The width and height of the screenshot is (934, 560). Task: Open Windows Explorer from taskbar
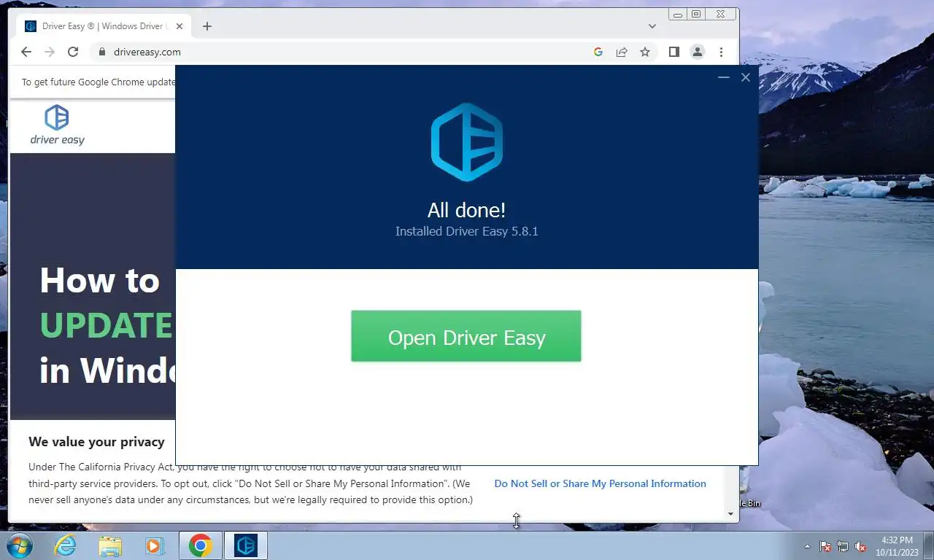(110, 545)
